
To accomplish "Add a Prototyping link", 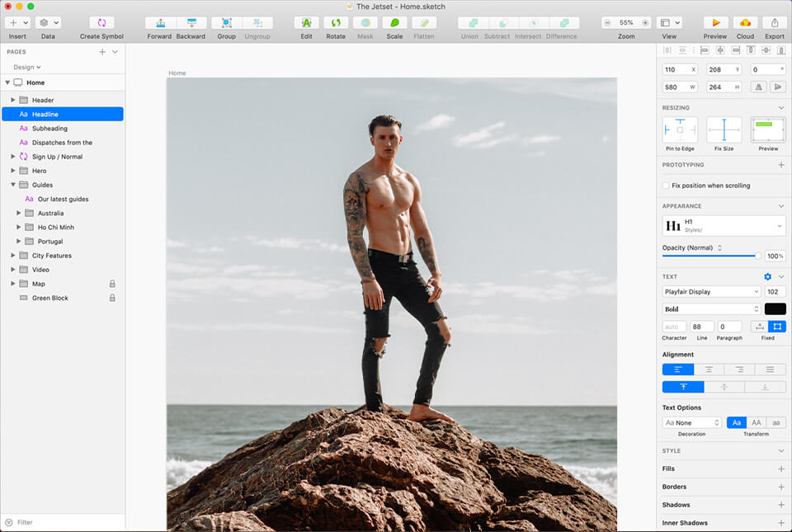I will (781, 165).
